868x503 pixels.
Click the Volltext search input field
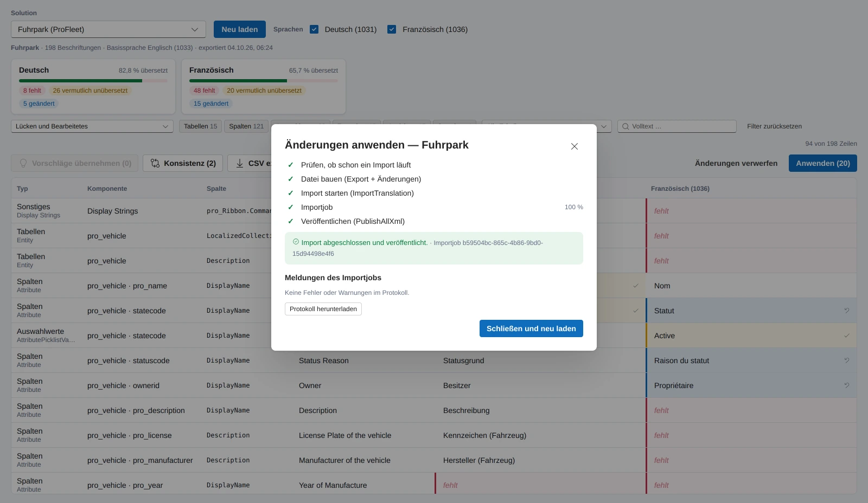tap(677, 126)
